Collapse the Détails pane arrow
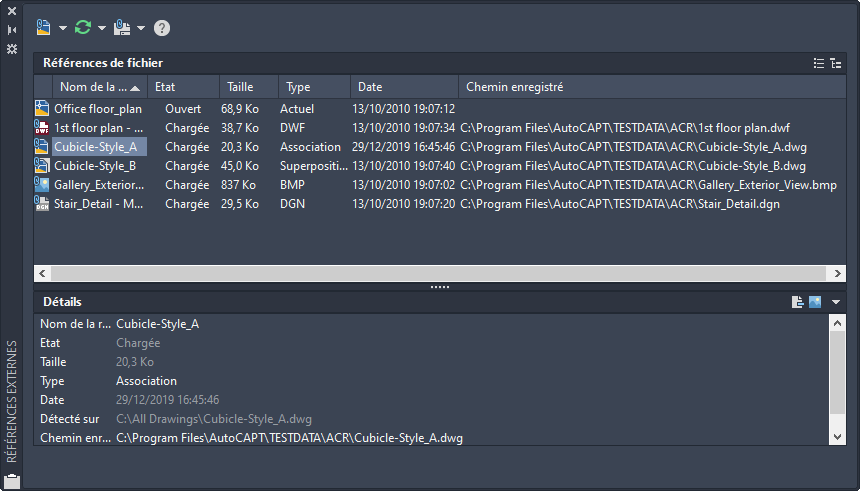860x491 pixels. click(x=836, y=301)
